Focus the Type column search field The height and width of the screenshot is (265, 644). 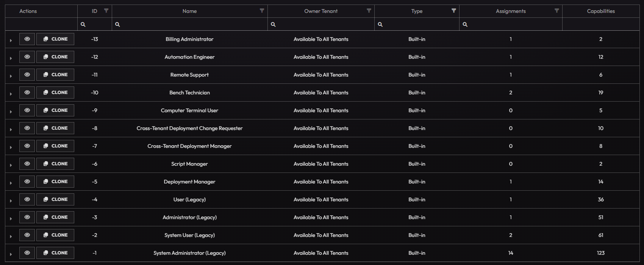[x=417, y=24]
